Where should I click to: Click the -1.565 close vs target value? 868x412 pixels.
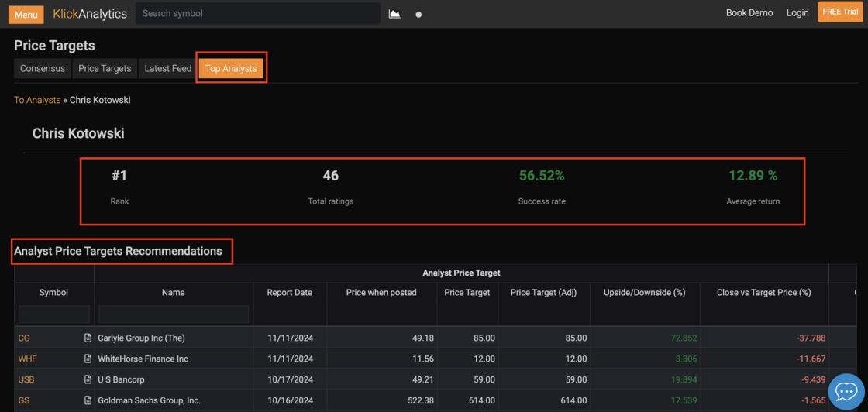812,400
